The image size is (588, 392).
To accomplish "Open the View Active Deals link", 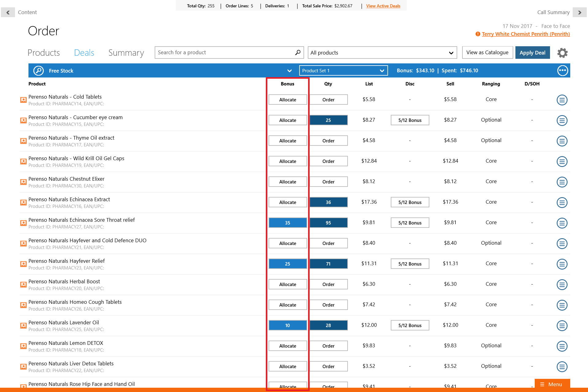I will pos(383,6).
